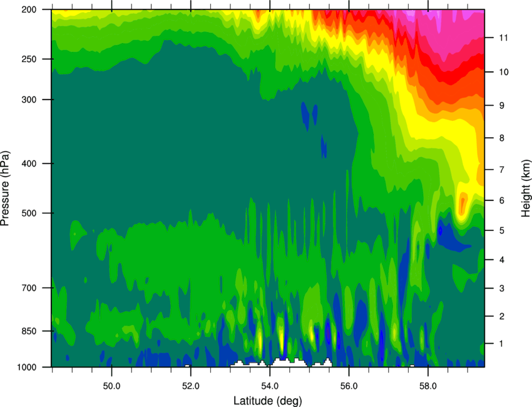The height and width of the screenshot is (407, 532).
Task: Click the 54.0 latitude tick label
Action: pos(270,386)
